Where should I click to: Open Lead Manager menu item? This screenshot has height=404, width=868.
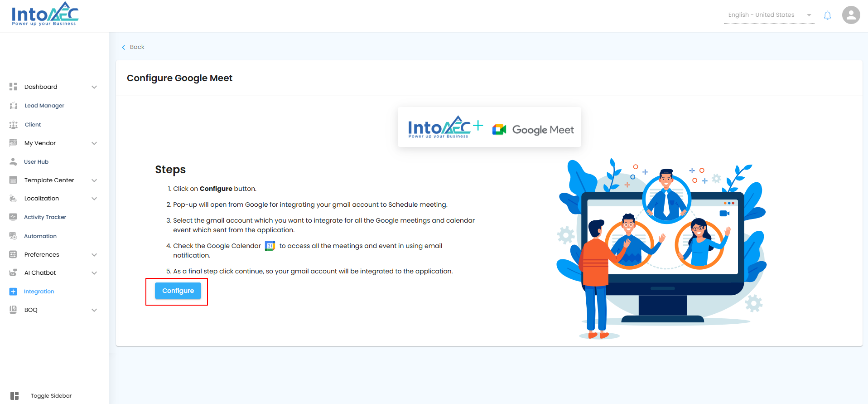click(44, 106)
